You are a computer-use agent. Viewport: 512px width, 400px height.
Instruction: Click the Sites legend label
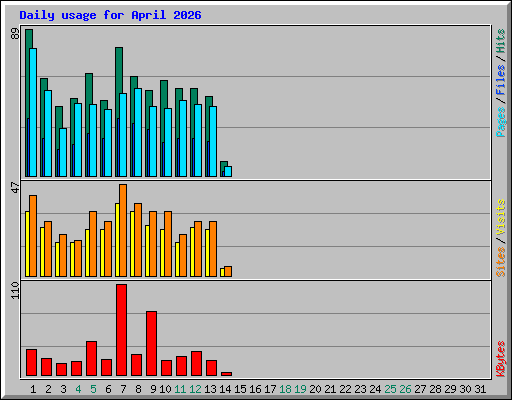click(x=501, y=262)
